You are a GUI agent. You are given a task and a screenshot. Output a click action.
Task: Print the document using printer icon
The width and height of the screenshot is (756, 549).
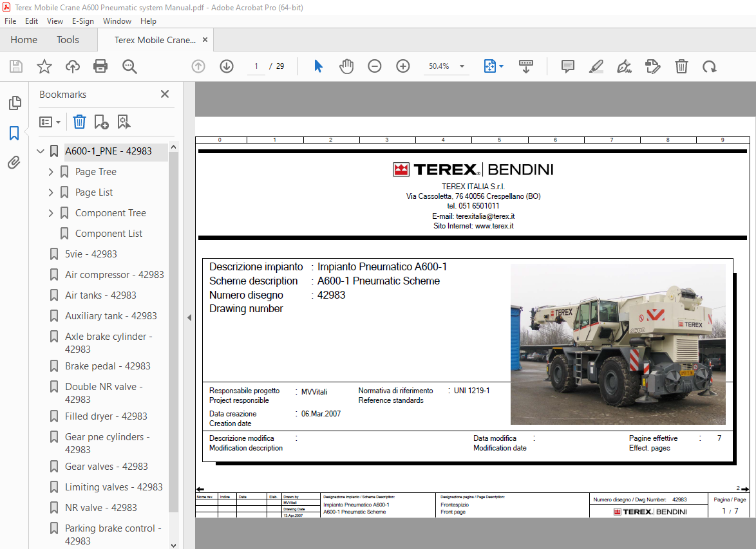point(100,66)
